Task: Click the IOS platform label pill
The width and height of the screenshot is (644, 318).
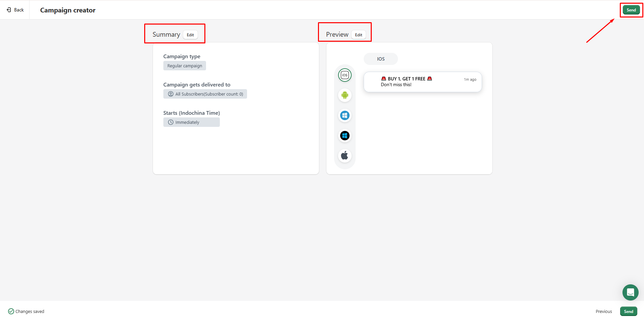Action: coord(380,59)
